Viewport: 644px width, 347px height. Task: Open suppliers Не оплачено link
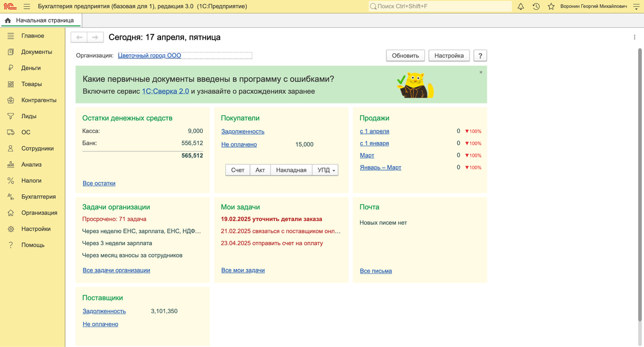click(100, 324)
